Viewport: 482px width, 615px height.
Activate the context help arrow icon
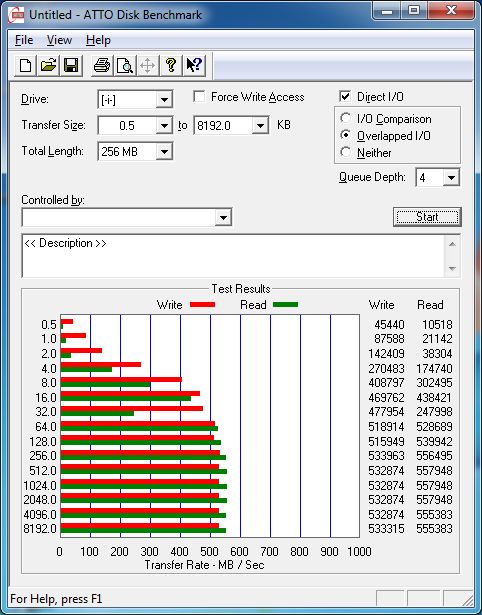click(x=194, y=65)
